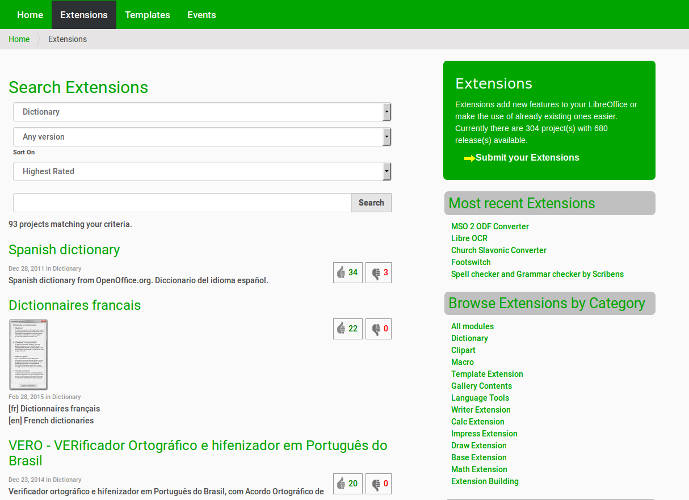Image resolution: width=689 pixels, height=500 pixels.
Task: Open the Events navigation tab
Action: click(201, 14)
